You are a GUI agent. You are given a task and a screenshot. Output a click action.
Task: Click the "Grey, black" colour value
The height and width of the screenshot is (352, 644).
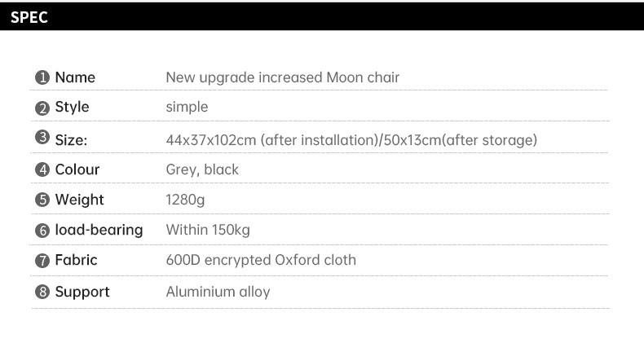[x=202, y=170]
